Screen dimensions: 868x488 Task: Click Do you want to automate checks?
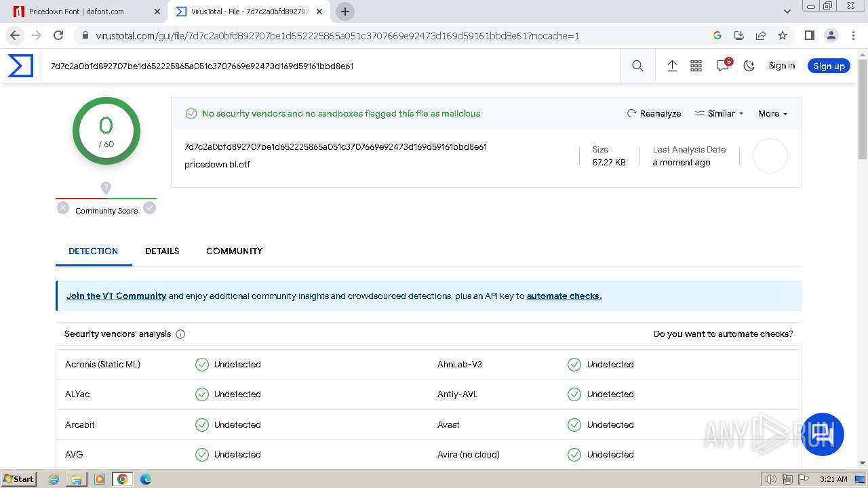point(723,333)
